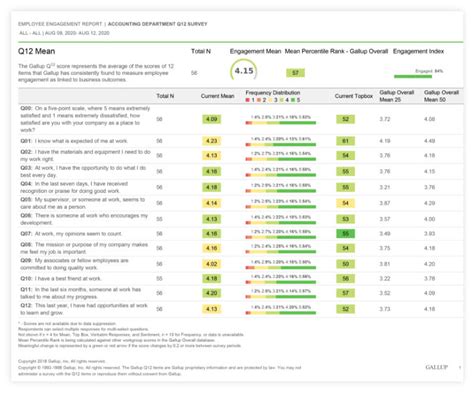
Task: Click the Q11 Gallup Overall Mean 25 value 3.52
Action: (385, 293)
